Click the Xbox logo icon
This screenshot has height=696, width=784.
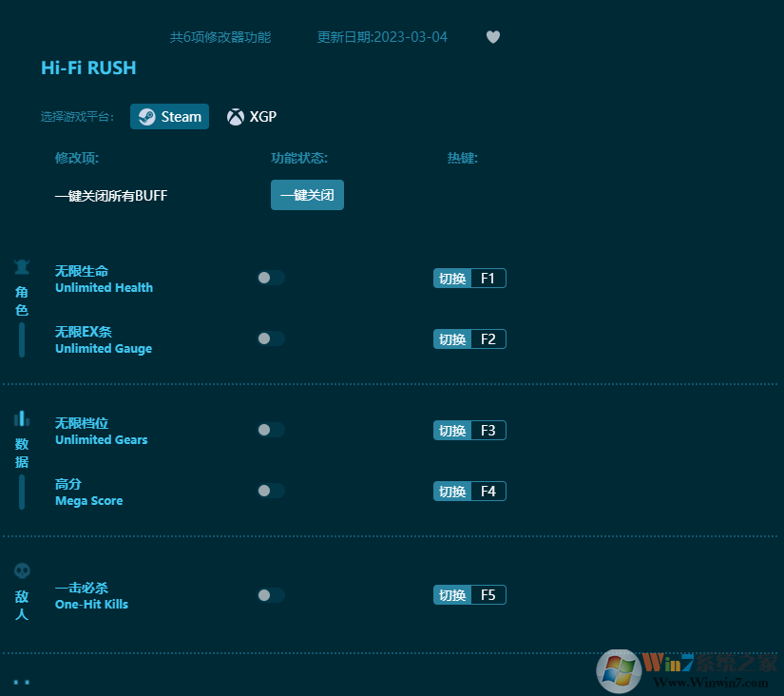(x=236, y=117)
